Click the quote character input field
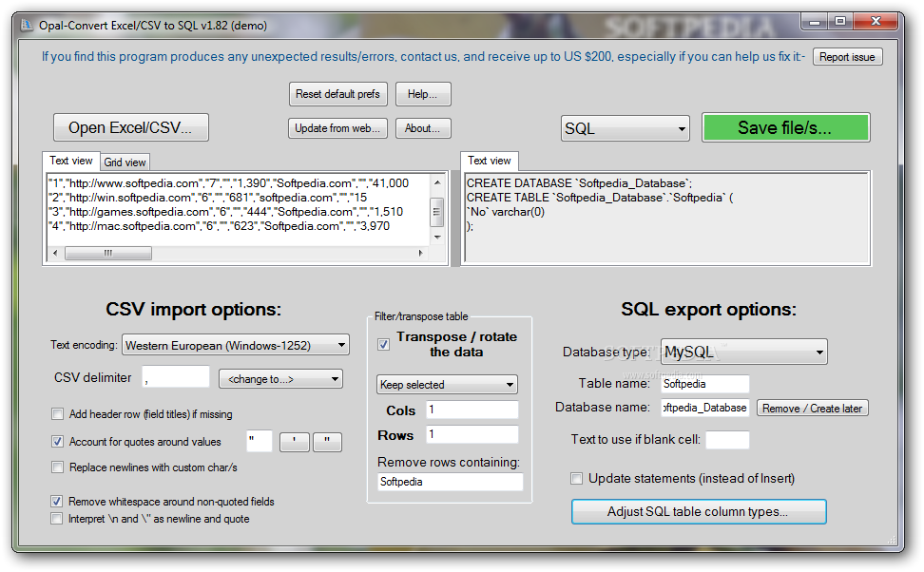924x572 pixels. [x=259, y=441]
